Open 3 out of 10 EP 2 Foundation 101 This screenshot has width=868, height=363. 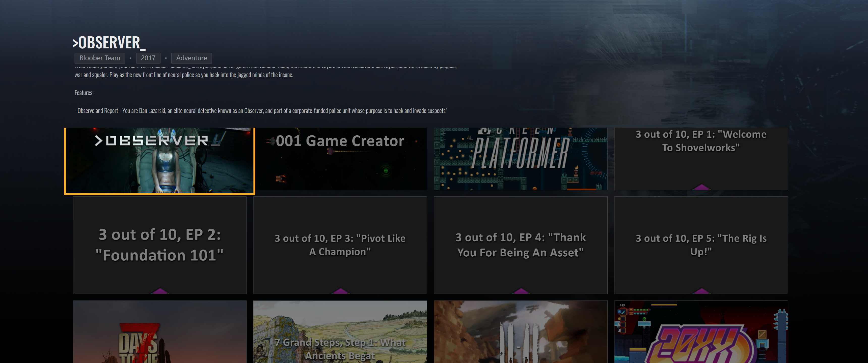pos(160,245)
